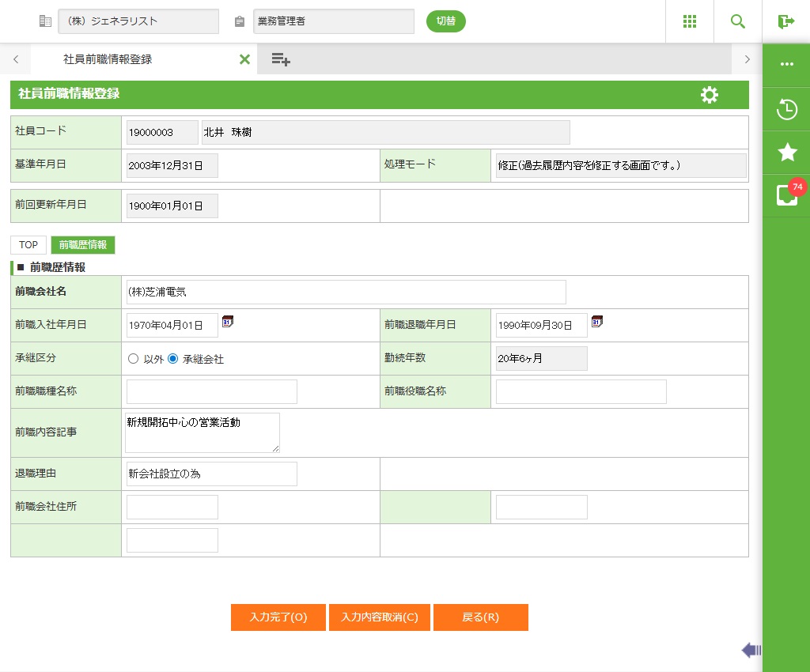Open the history clock icon in sidebar
Screen dimensions: 810x672
(x=786, y=110)
